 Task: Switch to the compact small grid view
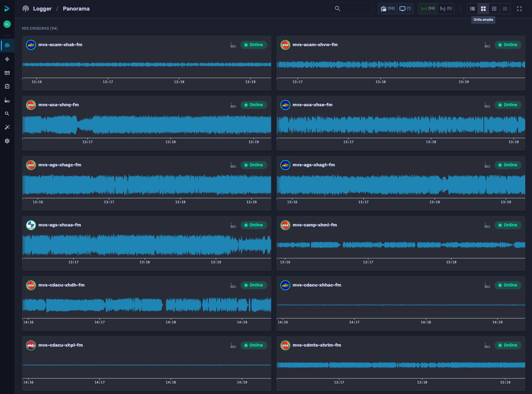[x=505, y=9]
